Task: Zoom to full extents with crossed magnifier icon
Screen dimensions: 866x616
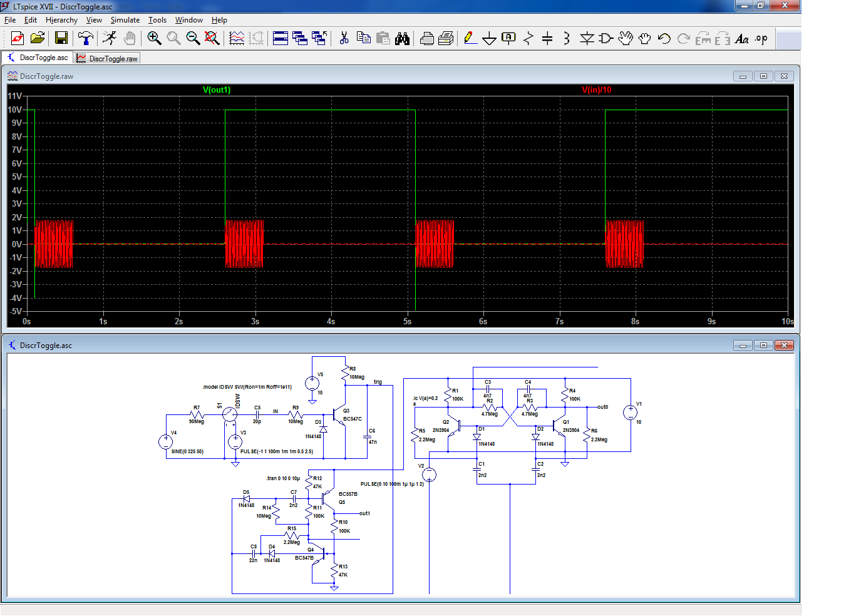Action: tap(212, 38)
